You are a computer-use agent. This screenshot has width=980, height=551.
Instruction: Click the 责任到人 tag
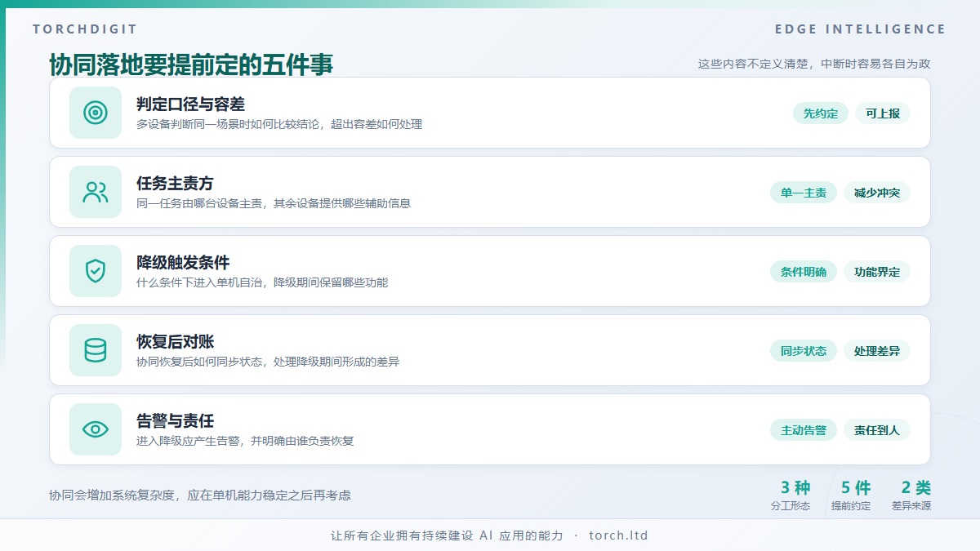pos(877,430)
